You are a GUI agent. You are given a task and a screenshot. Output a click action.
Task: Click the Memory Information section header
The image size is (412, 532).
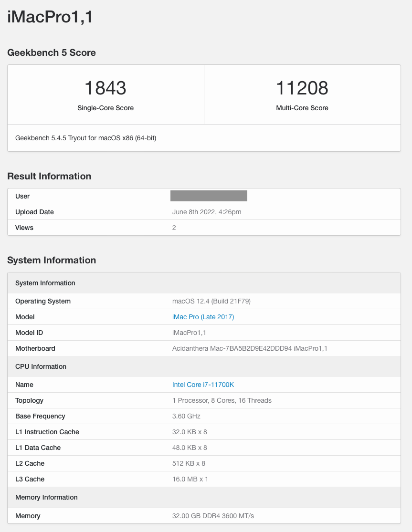pos(204,497)
